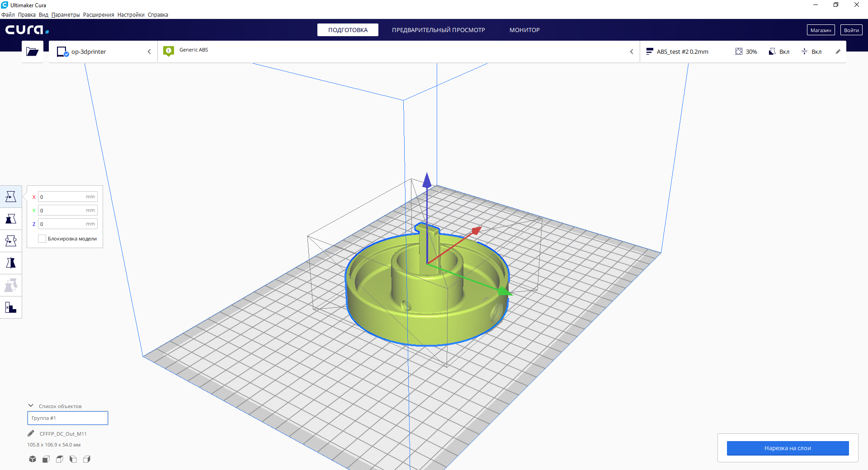Switch to right side view icon

(x=87, y=459)
